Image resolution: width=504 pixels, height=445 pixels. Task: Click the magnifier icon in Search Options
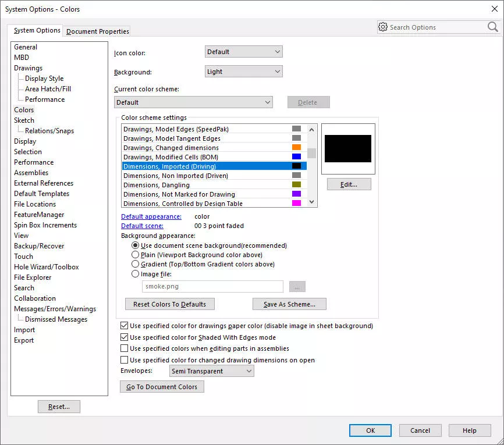(492, 27)
